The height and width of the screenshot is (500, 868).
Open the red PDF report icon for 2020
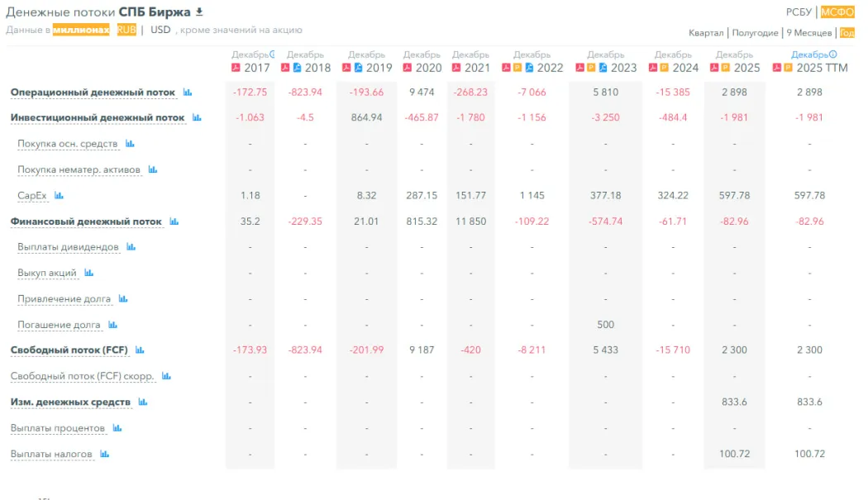coord(408,68)
